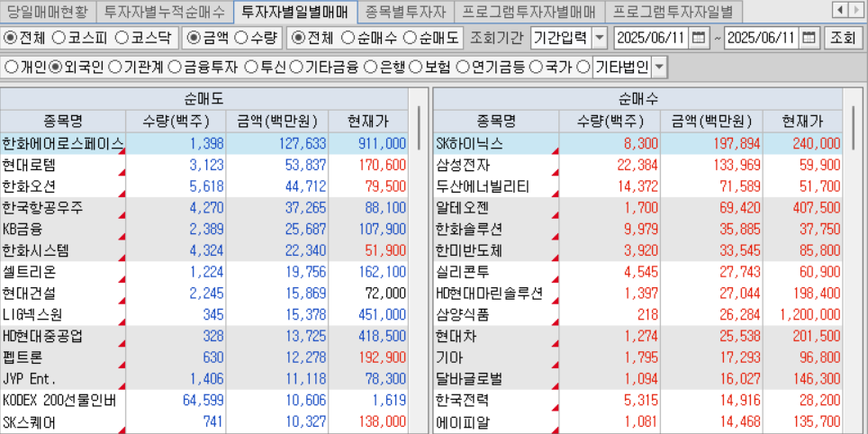Switch to the 투자자별일별매매 tab
The height and width of the screenshot is (434, 868).
click(x=295, y=11)
